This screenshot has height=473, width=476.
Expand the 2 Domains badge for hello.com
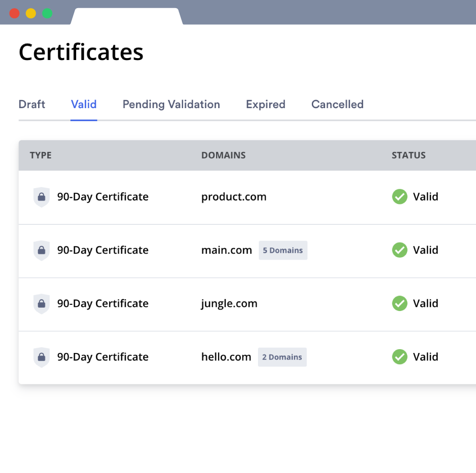pos(282,357)
